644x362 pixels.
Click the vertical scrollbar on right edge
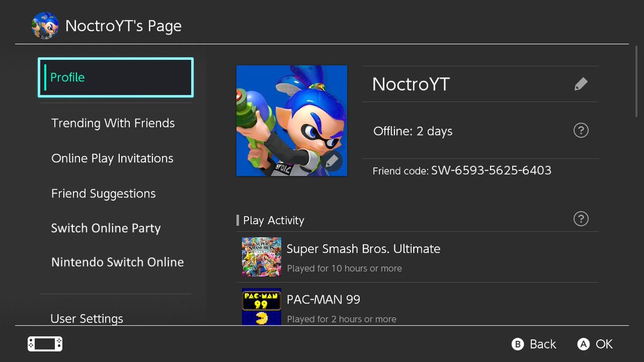click(637, 80)
